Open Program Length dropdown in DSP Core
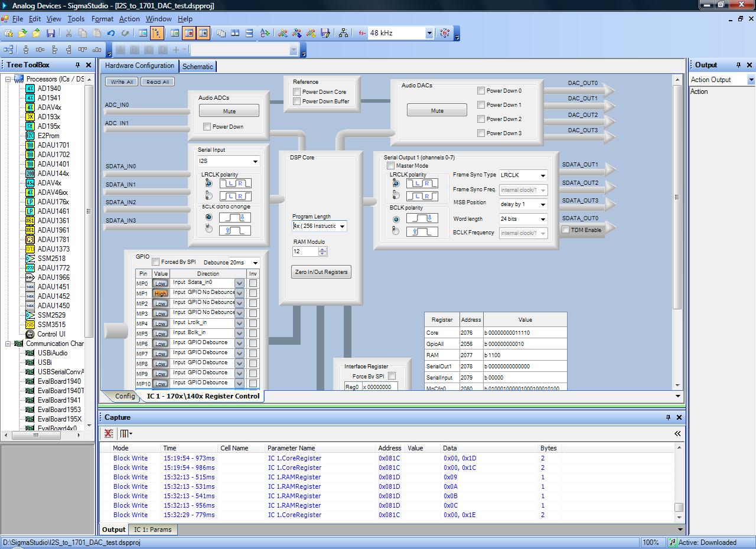This screenshot has width=756, height=549. coord(342,226)
